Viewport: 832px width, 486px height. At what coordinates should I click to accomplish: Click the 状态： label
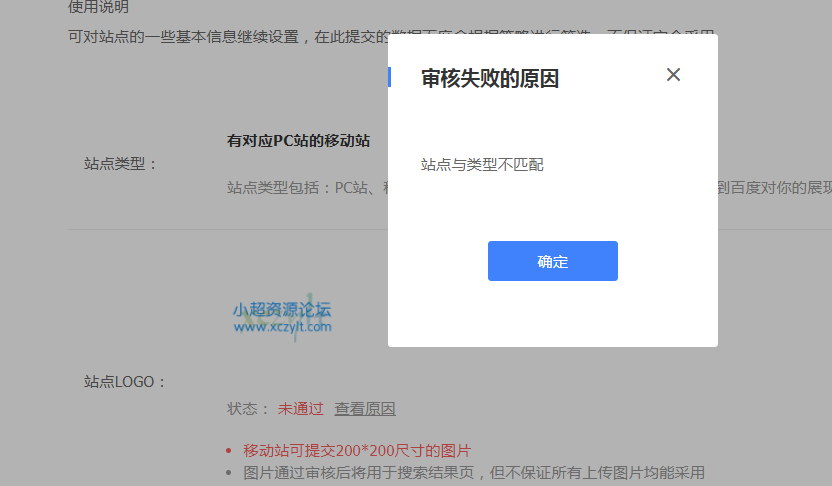(x=248, y=408)
